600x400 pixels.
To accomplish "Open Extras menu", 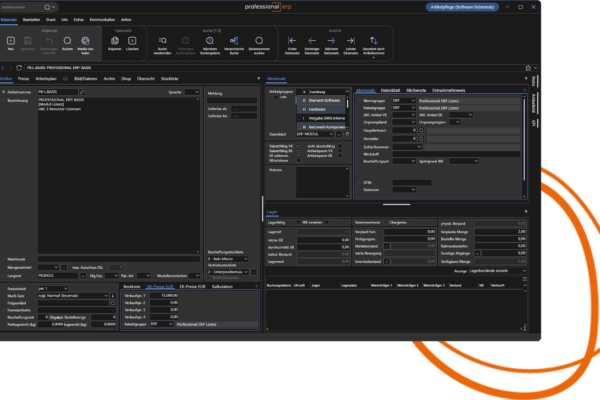I will (x=78, y=20).
